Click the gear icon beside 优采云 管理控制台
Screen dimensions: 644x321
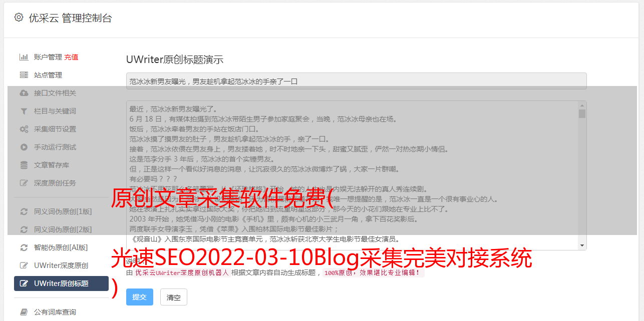click(x=19, y=17)
